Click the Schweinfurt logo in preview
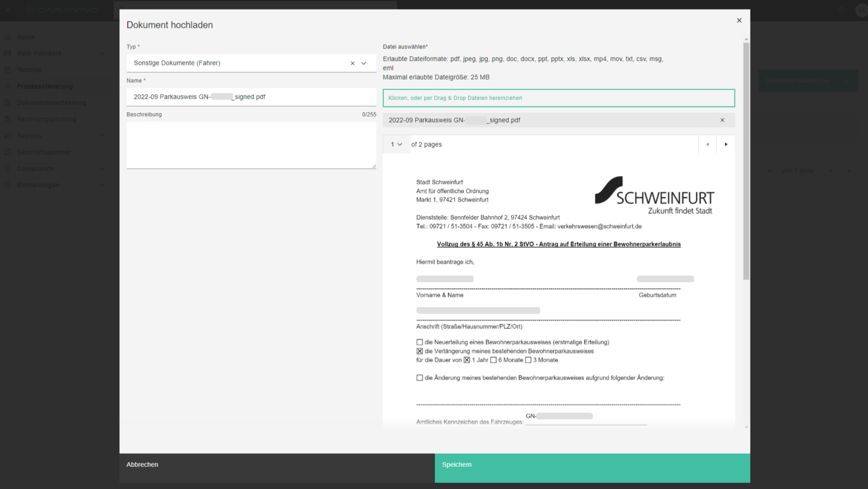Image resolution: width=868 pixels, height=489 pixels. coord(654,195)
